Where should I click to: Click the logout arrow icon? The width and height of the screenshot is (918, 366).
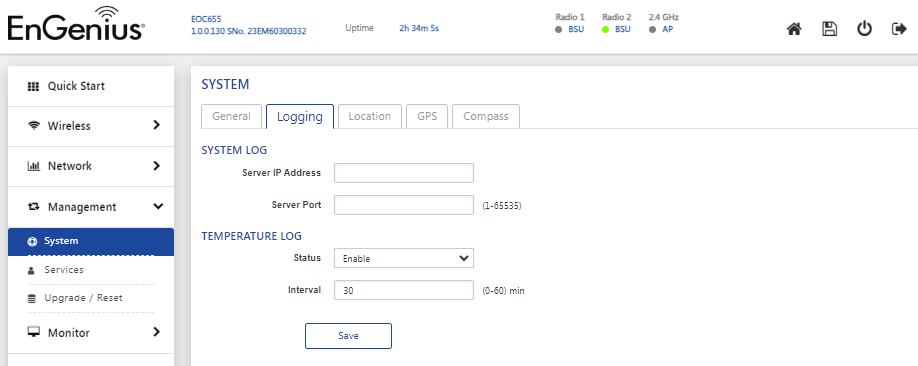click(x=899, y=29)
